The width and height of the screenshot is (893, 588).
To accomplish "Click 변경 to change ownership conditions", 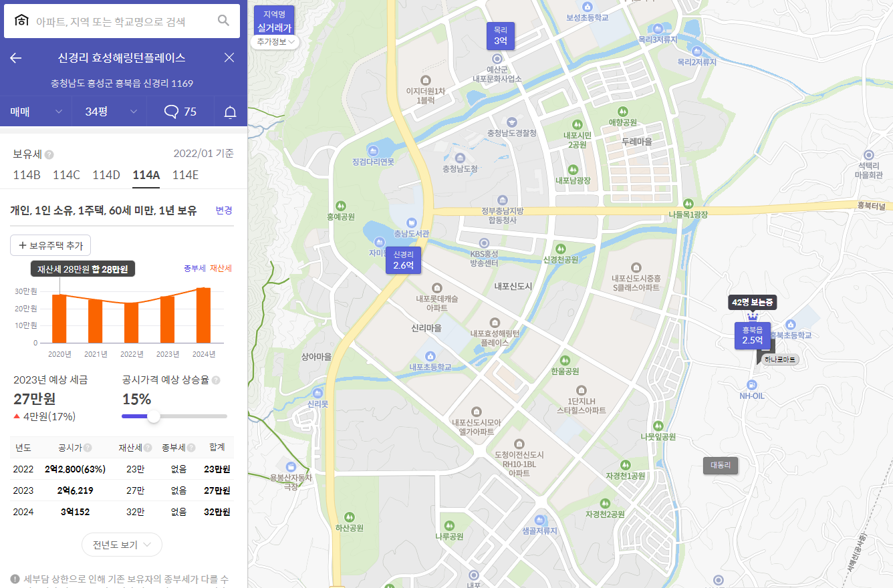I will pos(224,210).
